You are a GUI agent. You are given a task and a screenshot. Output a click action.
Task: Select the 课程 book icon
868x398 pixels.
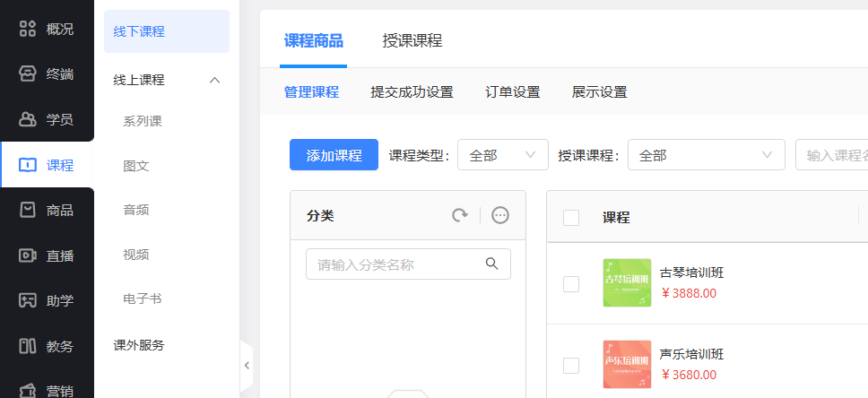coord(28,165)
